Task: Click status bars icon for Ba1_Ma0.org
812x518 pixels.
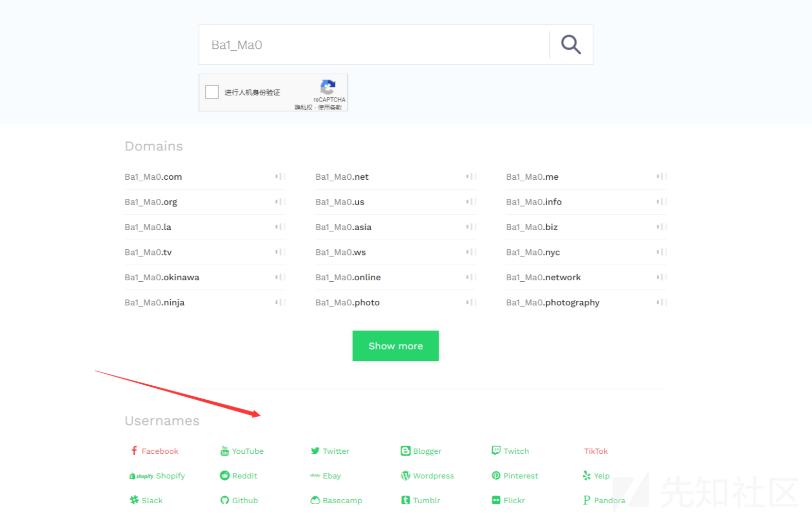Action: [281, 202]
